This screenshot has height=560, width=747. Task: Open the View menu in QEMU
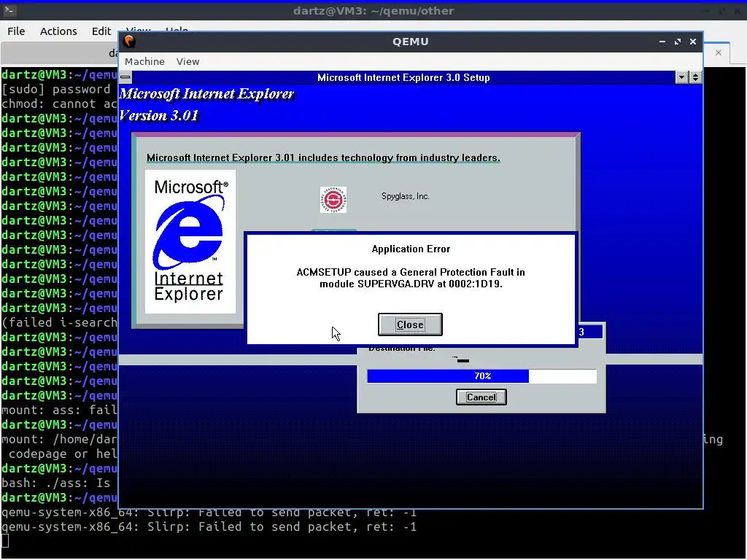coord(187,61)
